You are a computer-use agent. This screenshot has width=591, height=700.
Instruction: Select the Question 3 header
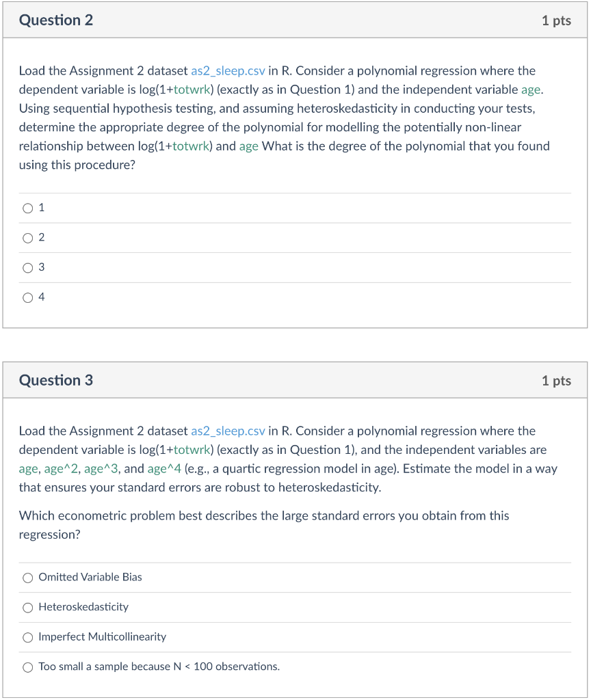click(x=56, y=380)
